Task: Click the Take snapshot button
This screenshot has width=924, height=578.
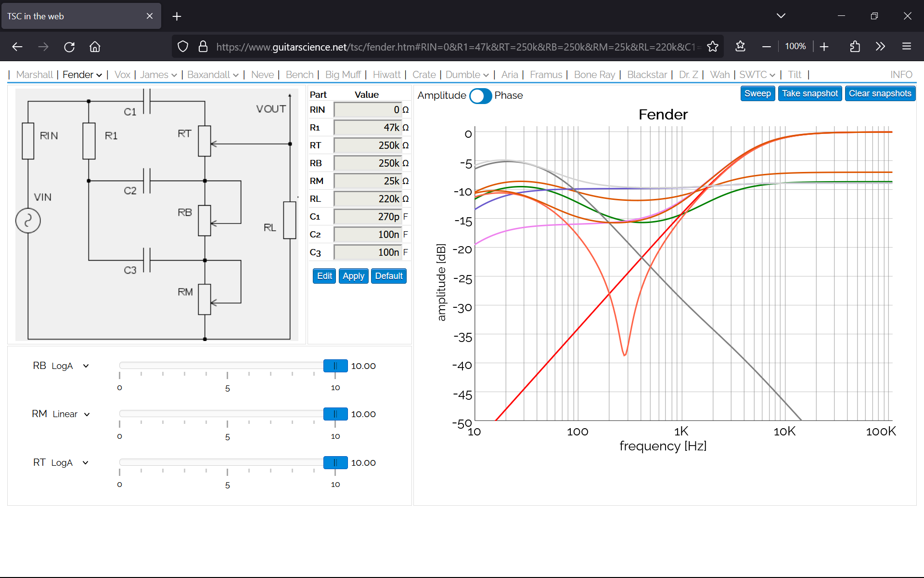Action: (x=810, y=93)
